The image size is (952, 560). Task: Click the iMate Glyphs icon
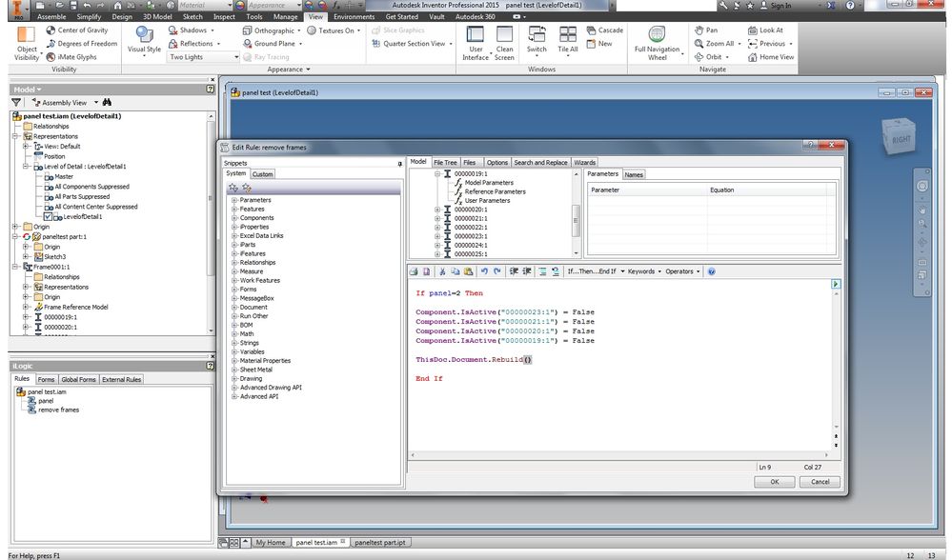pyautogui.click(x=51, y=57)
